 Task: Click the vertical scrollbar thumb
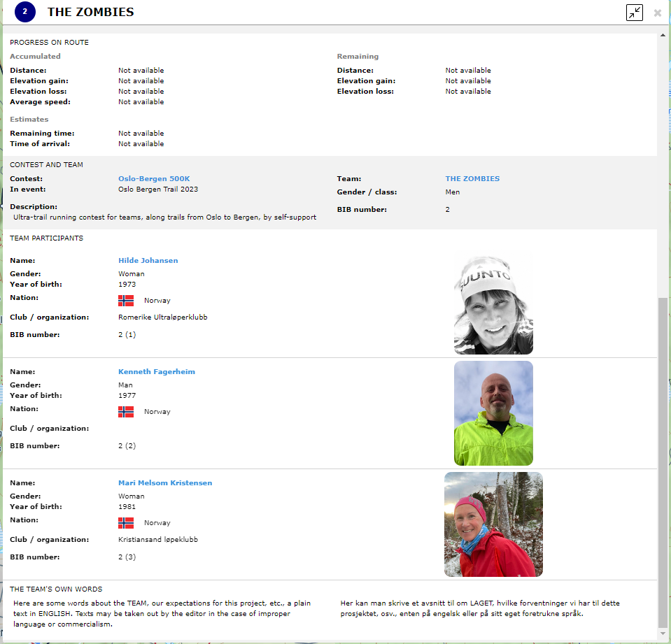tap(663, 461)
